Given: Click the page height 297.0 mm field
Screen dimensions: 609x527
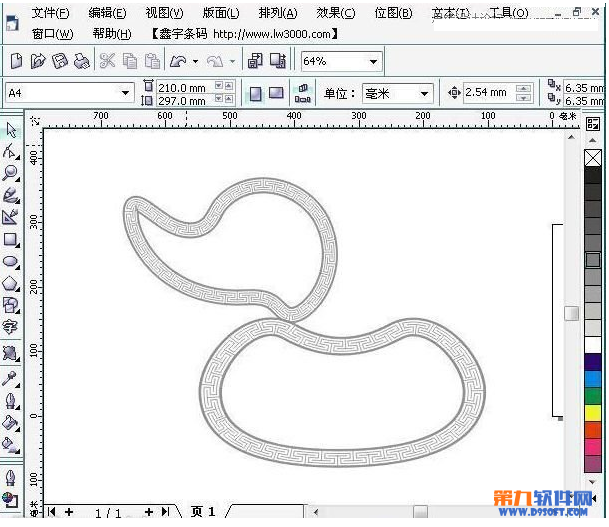Looking at the screenshot, I should [x=185, y=101].
